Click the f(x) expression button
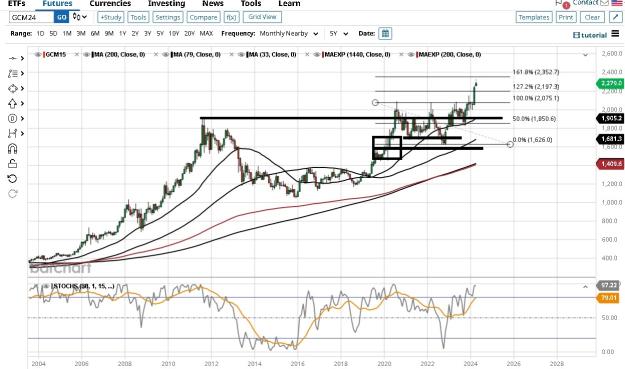625x369 pixels. tap(231, 17)
